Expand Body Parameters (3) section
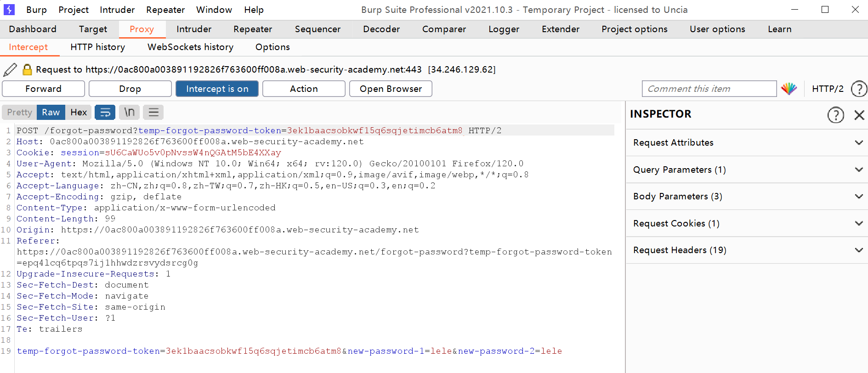 (747, 196)
